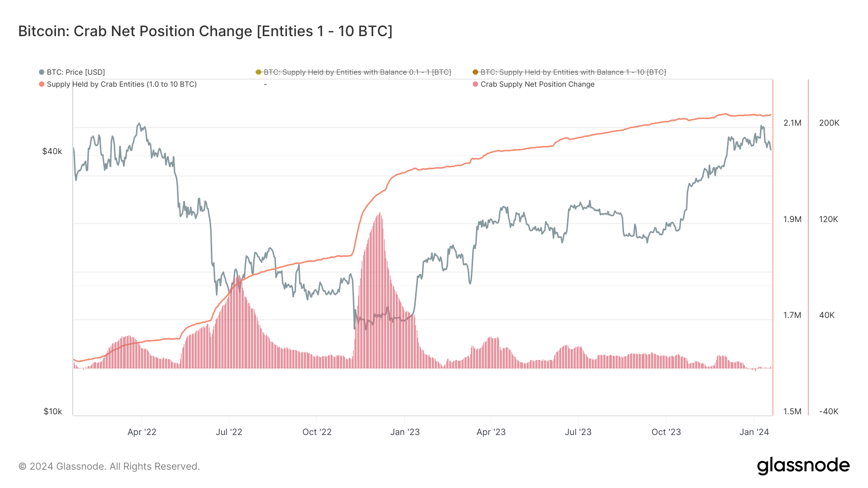This screenshot has height=488, width=868.
Task: Click the Jul '22 x-axis label
Action: pyautogui.click(x=229, y=432)
